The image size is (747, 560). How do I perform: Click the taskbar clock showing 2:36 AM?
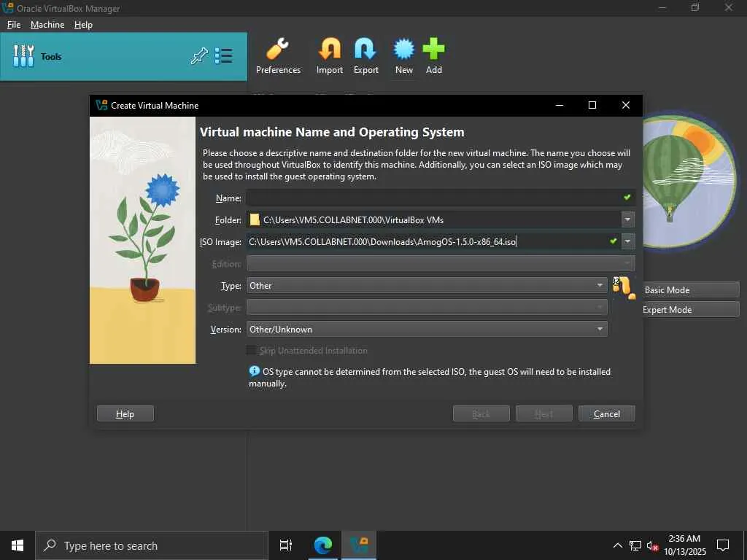click(684, 545)
